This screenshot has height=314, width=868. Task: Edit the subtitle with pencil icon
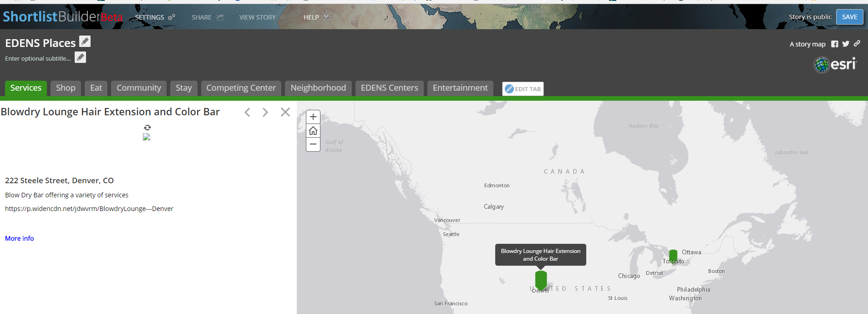coord(81,57)
